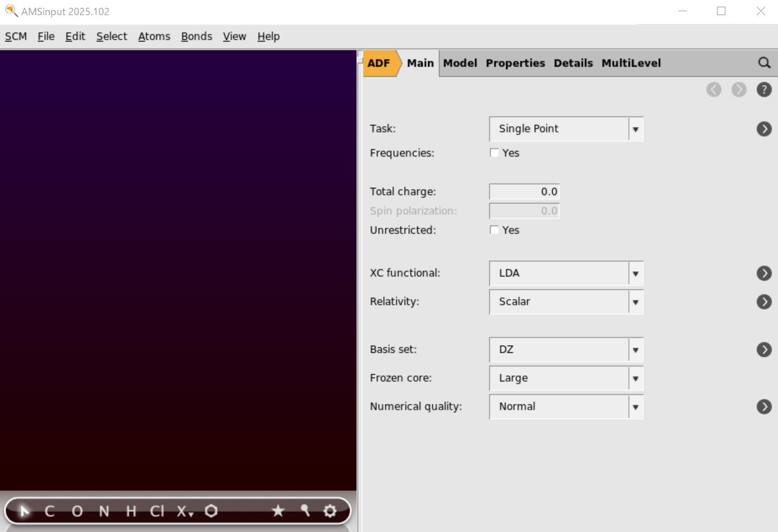Open the Atoms menu

click(x=154, y=36)
